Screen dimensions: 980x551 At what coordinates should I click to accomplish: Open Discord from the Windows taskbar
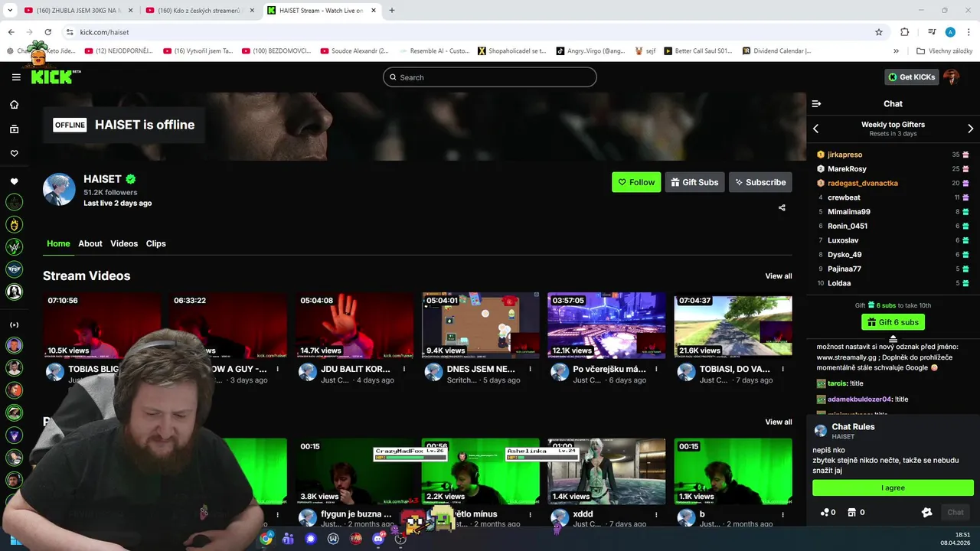pos(377,539)
